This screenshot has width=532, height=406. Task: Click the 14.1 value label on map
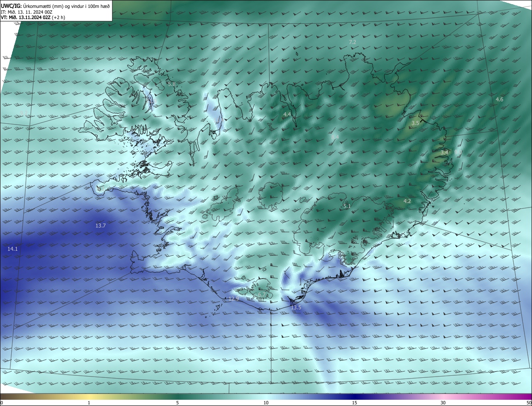pos(12,249)
